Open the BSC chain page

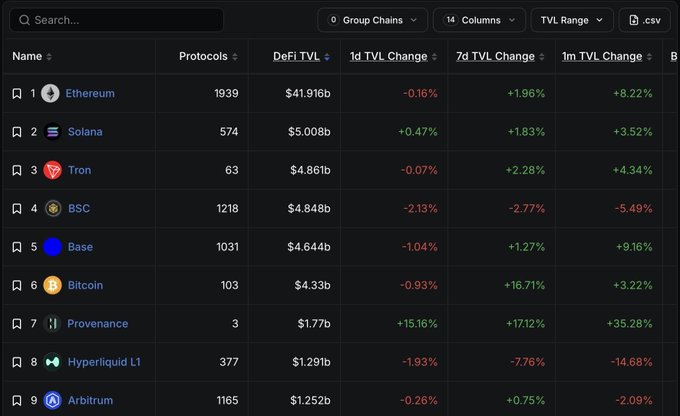79,209
